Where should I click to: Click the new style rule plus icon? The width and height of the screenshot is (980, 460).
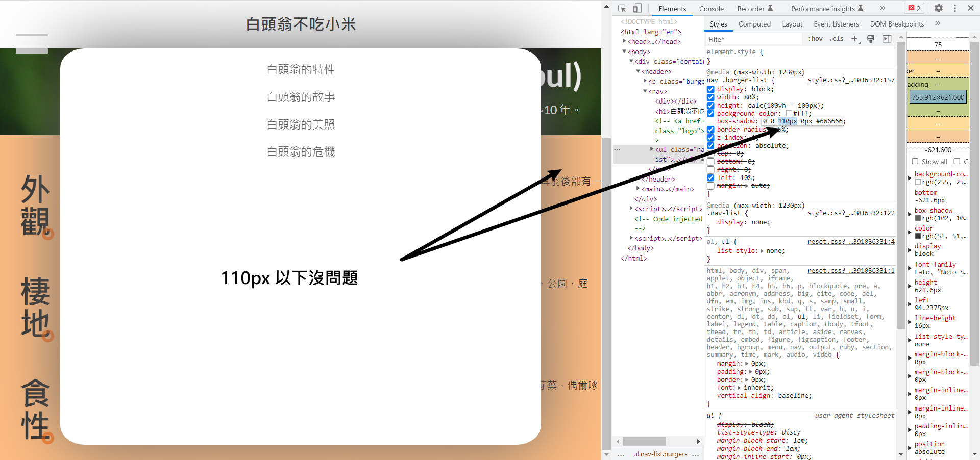point(854,39)
